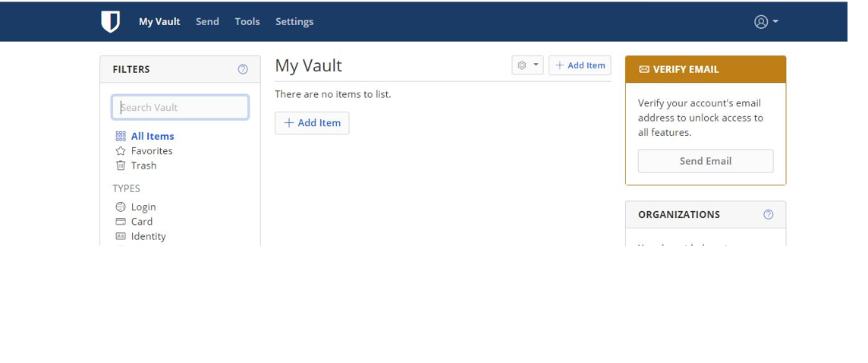
Task: Select the All Items filter
Action: [x=145, y=137]
